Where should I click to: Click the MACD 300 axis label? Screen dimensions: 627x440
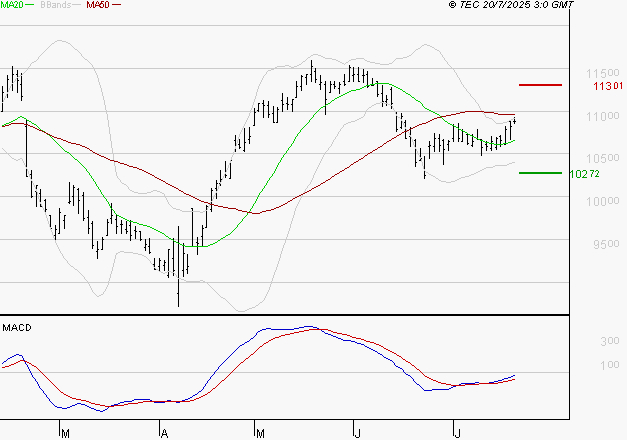pos(610,341)
